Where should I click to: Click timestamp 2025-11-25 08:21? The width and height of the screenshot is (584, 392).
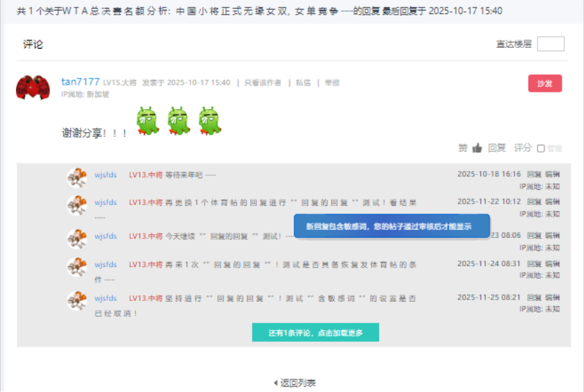[489, 297]
